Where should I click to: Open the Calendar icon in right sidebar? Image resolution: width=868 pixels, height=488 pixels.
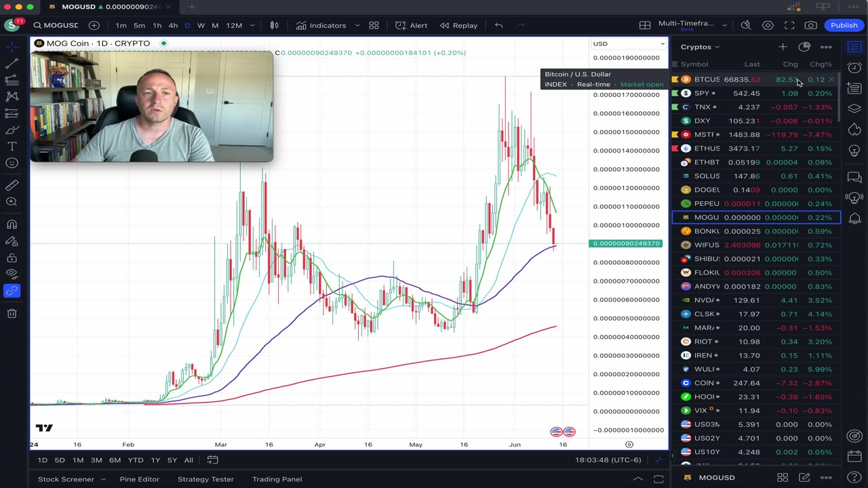point(854,457)
